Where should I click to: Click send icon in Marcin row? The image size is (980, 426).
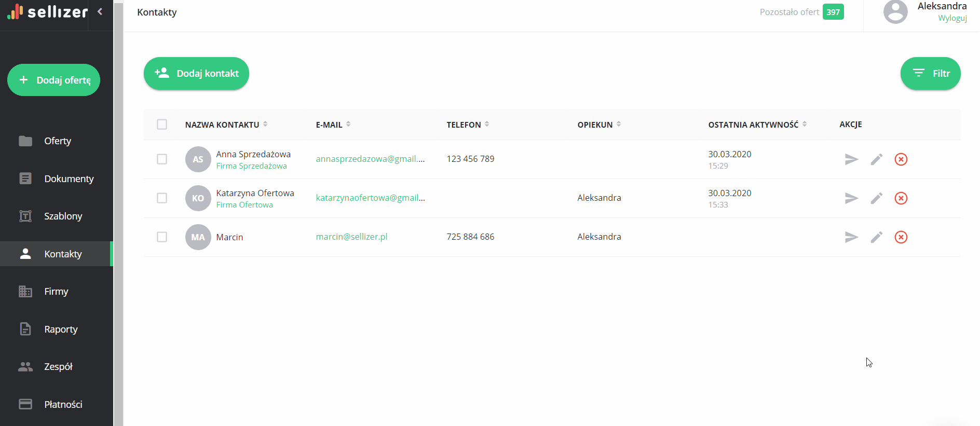pos(851,237)
